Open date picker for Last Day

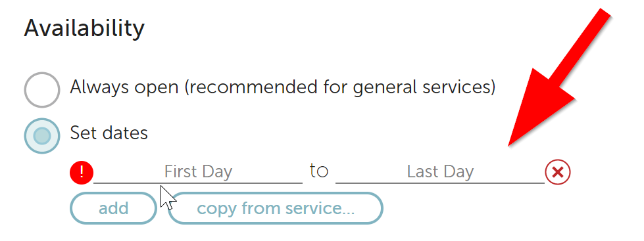[x=440, y=172]
